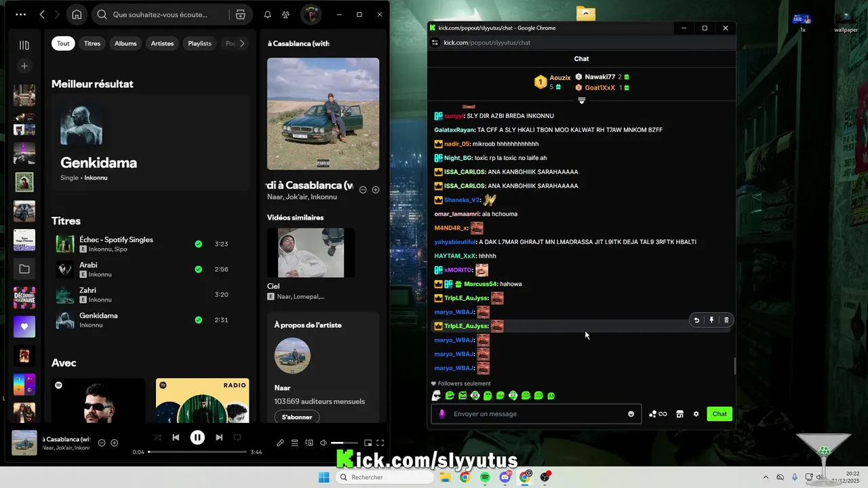This screenshot has width=868, height=488.
Task: Collapse the Kick chat leaderboard arrow
Action: click(581, 100)
